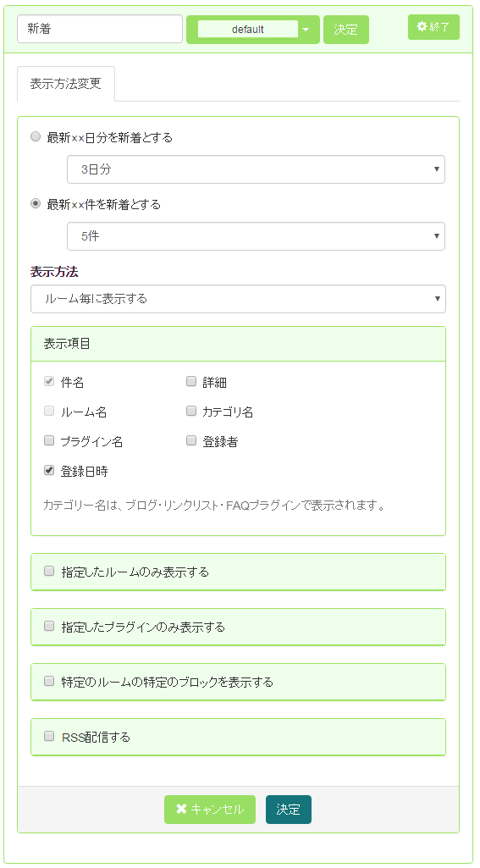Open the 5件 dropdown
This screenshot has width=480, height=868.
(x=256, y=236)
